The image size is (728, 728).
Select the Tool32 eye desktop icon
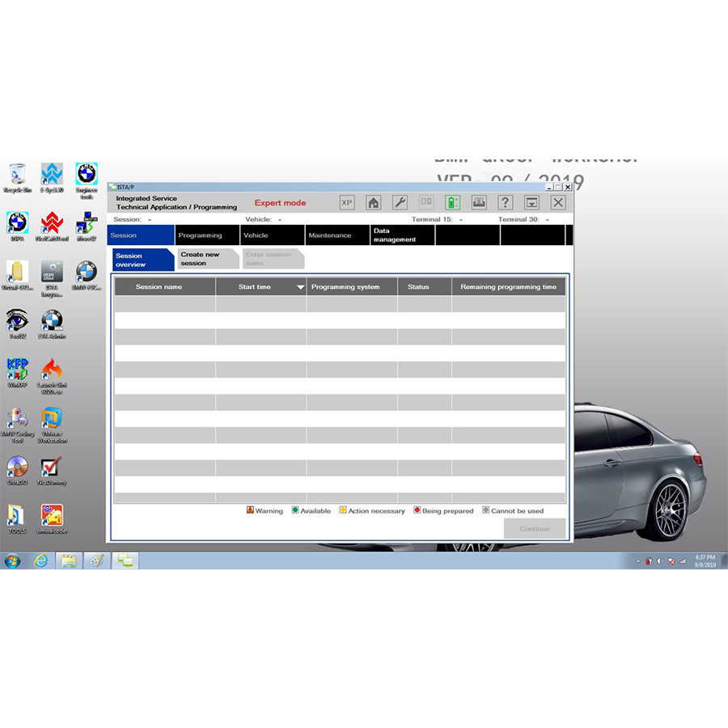(17, 323)
